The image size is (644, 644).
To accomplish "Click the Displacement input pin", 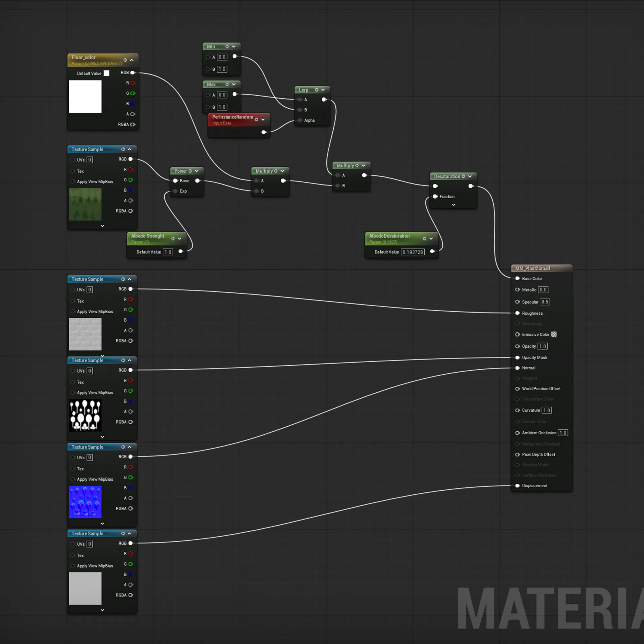I will [518, 486].
